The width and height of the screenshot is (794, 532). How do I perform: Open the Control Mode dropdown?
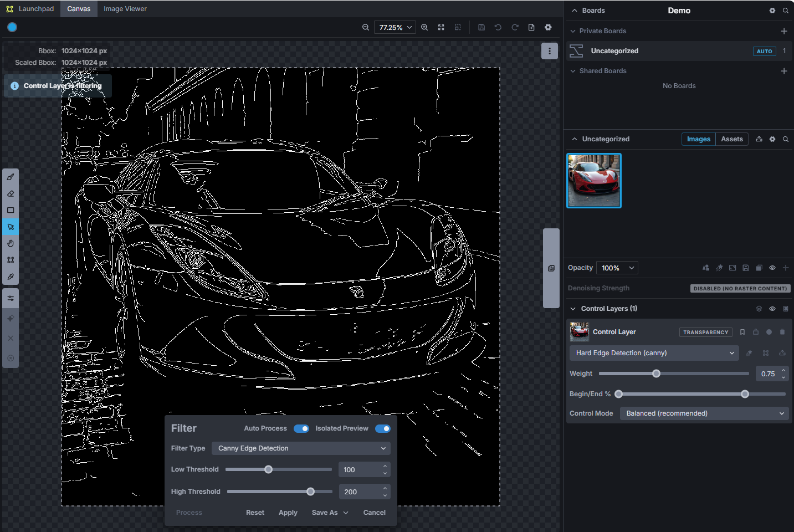pyautogui.click(x=704, y=413)
